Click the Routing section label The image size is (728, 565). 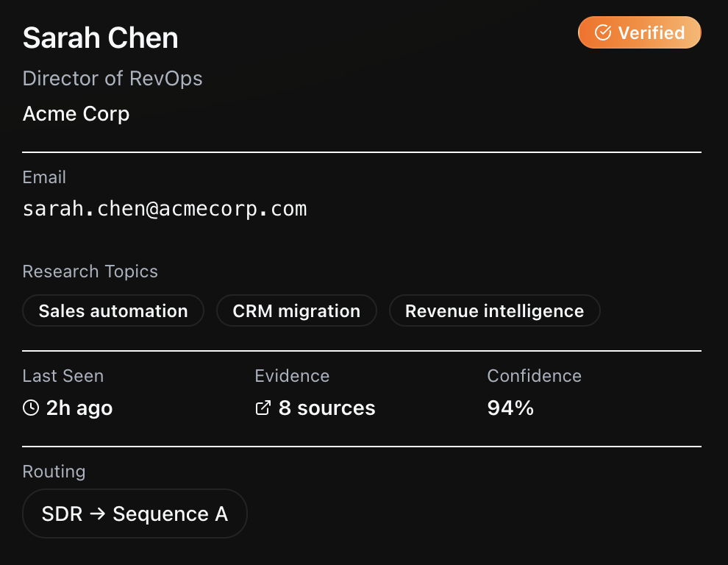click(x=54, y=472)
